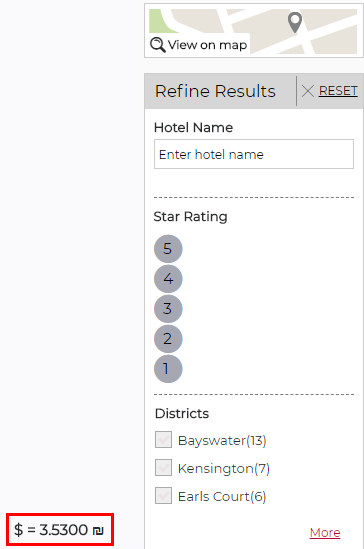Viewport: 364px width, 549px height.
Task: Check the Earls Court district checkbox
Action: [163, 495]
